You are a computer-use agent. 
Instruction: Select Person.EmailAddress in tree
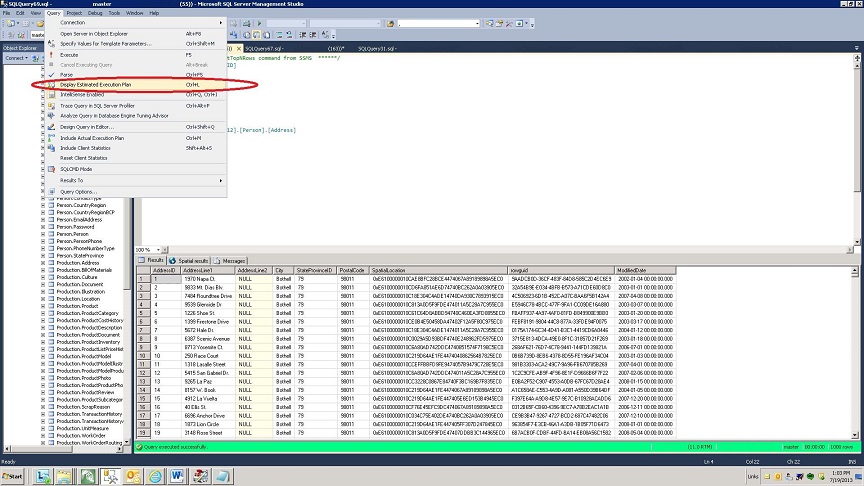(x=79, y=219)
